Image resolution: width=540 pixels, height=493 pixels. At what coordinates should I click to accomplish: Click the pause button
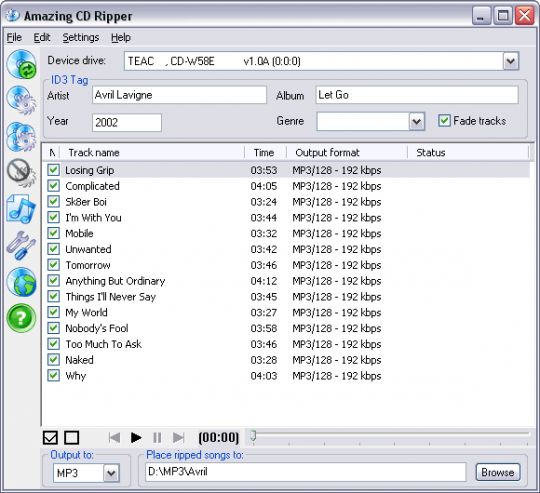click(157, 438)
